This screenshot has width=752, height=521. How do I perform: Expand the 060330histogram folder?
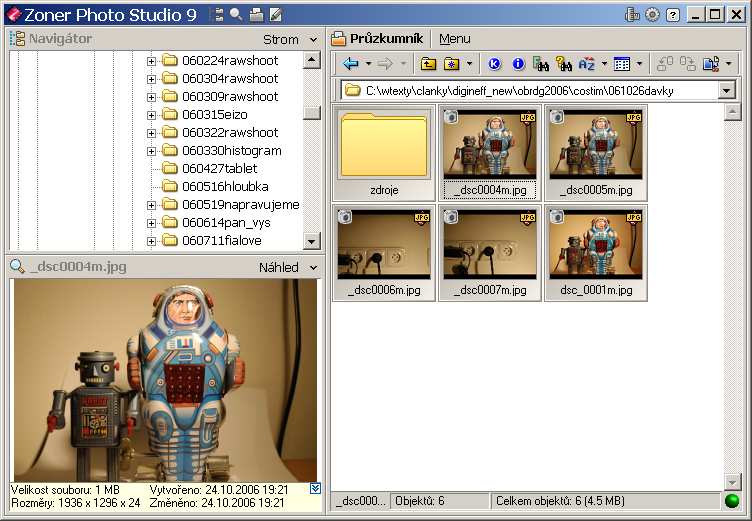tap(151, 151)
